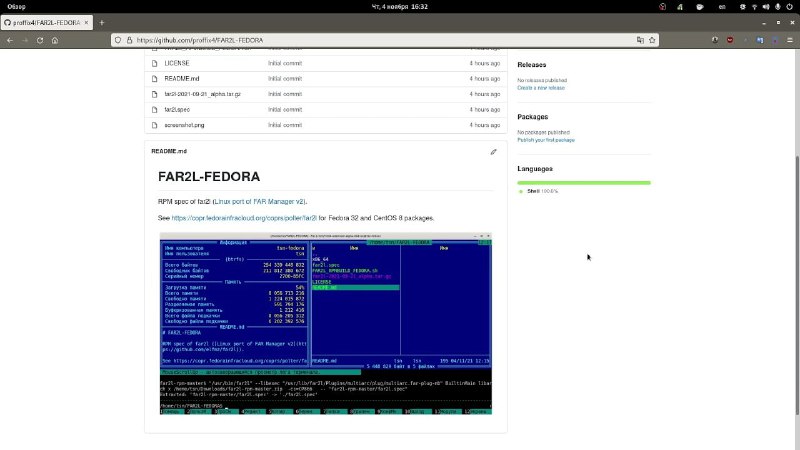Open the browser home page
The height and width of the screenshot is (450, 800).
click(x=55, y=40)
